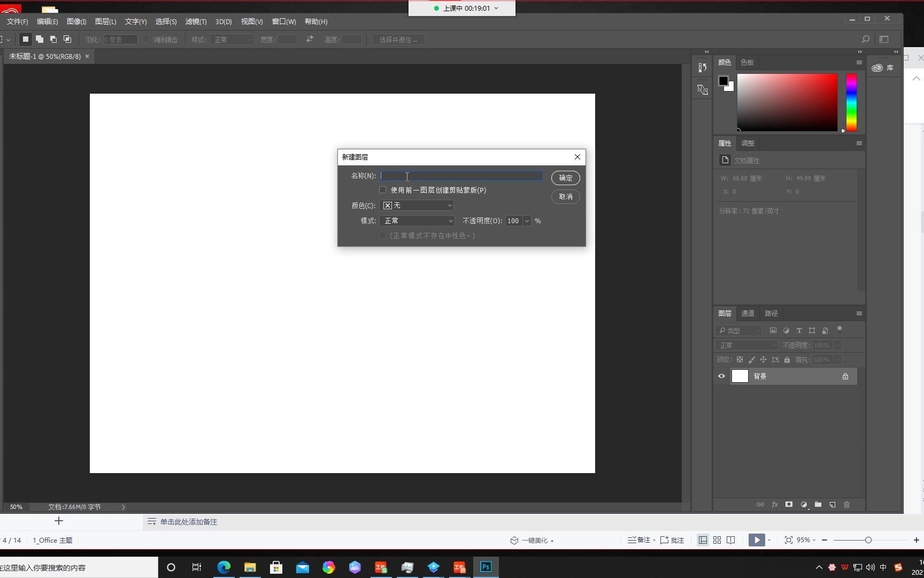Click the 取消 button to cancel
924x578 pixels.
pyautogui.click(x=565, y=196)
